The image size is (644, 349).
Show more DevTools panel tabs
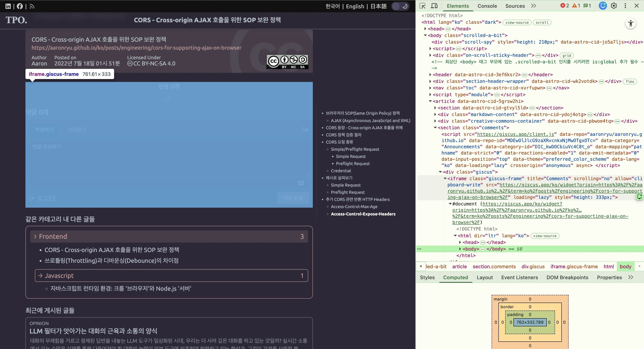tap(533, 6)
